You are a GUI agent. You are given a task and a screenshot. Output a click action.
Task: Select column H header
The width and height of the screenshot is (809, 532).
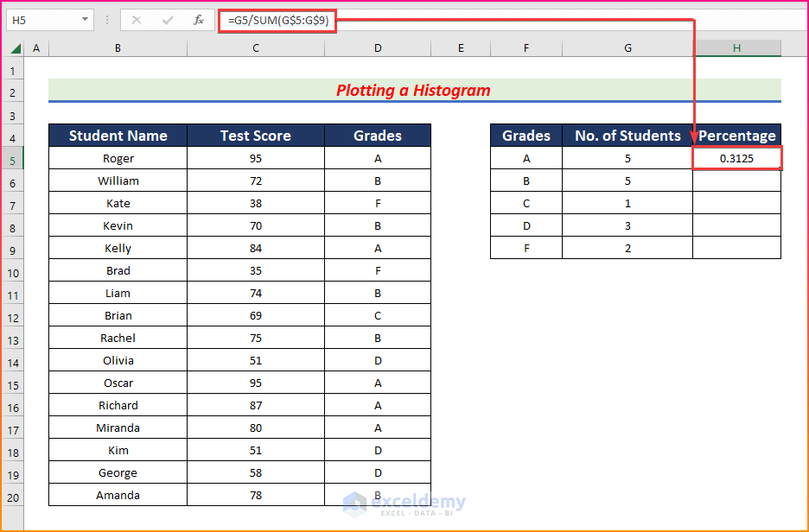tap(736, 48)
